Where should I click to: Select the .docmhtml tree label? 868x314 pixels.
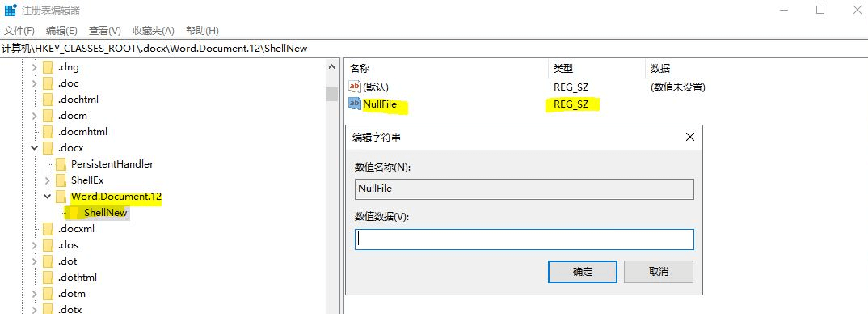[x=82, y=132]
